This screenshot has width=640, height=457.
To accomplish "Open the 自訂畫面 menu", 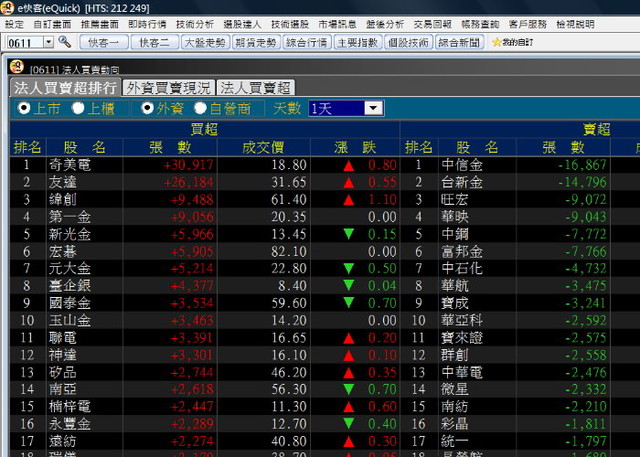I will (x=52, y=24).
